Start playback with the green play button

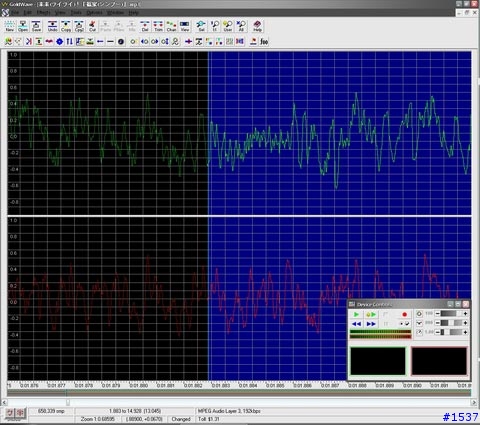pyautogui.click(x=356, y=314)
